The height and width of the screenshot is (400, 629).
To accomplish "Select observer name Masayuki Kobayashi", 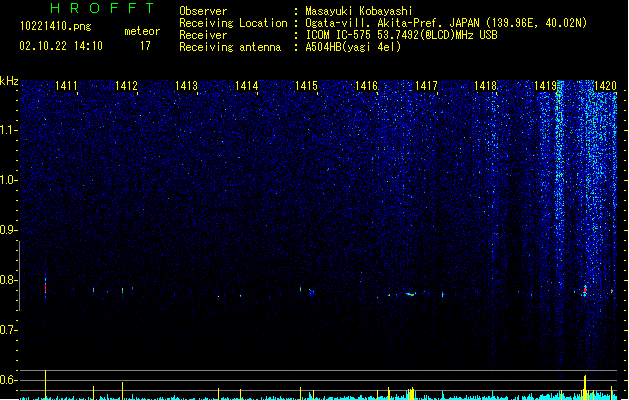I will 359,11.
